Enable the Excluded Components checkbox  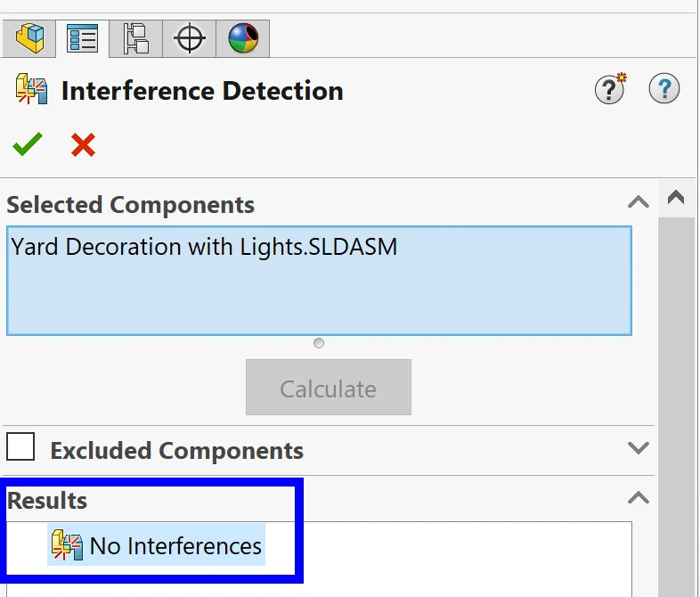pyautogui.click(x=20, y=446)
